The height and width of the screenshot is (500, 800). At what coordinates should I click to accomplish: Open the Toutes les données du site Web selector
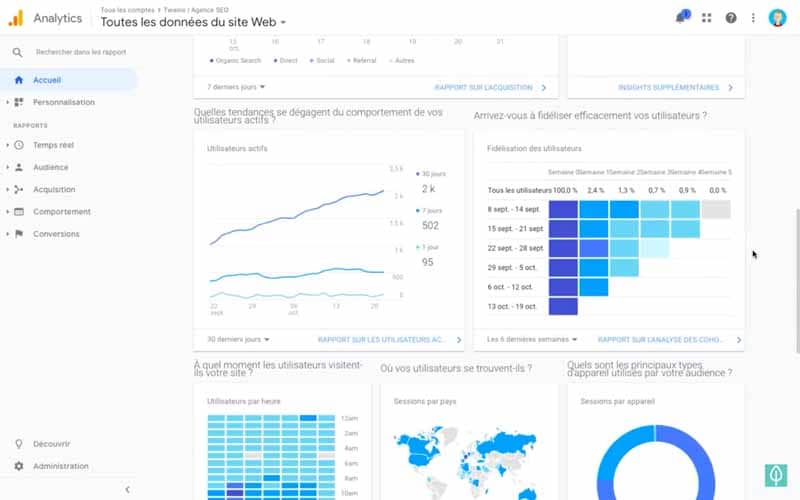[193, 22]
